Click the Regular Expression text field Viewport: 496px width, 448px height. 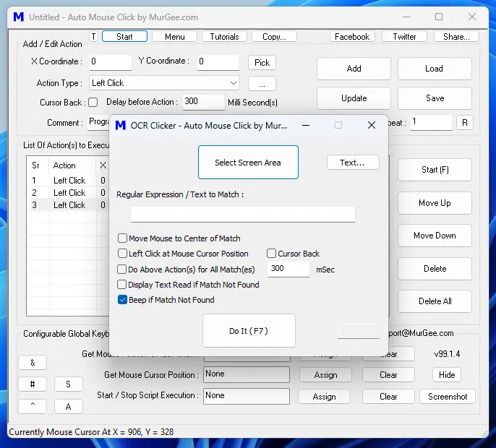coord(243,215)
